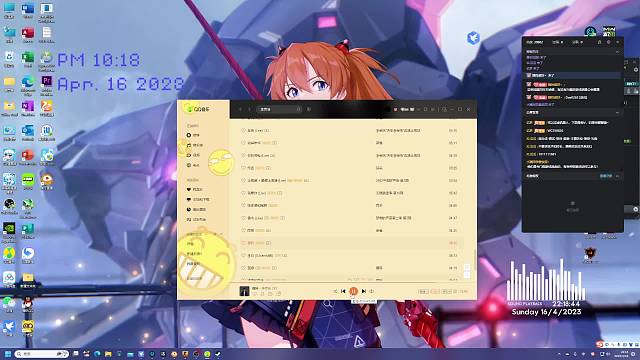Collapse the first section chevron in dark chat panel
The height and width of the screenshot is (360, 640).
click(x=617, y=52)
